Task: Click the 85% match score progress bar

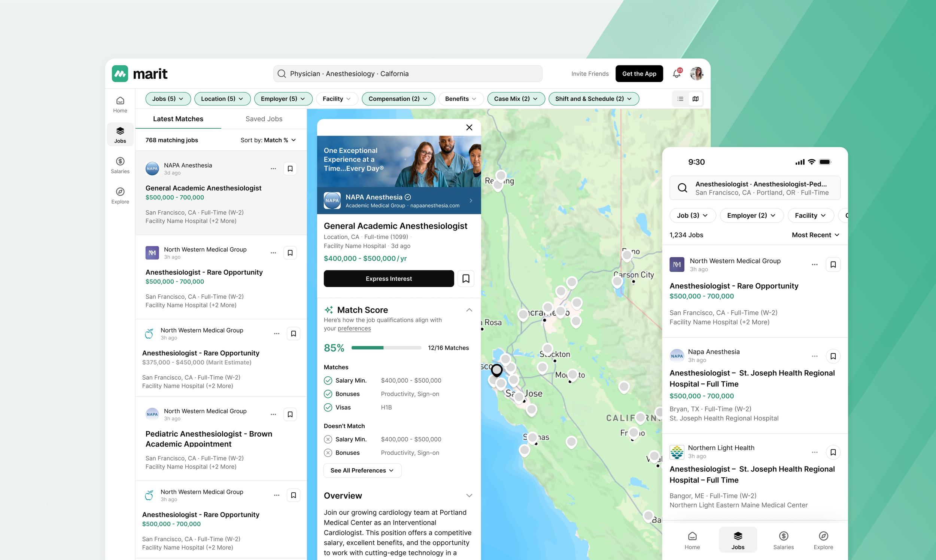Action: (386, 348)
